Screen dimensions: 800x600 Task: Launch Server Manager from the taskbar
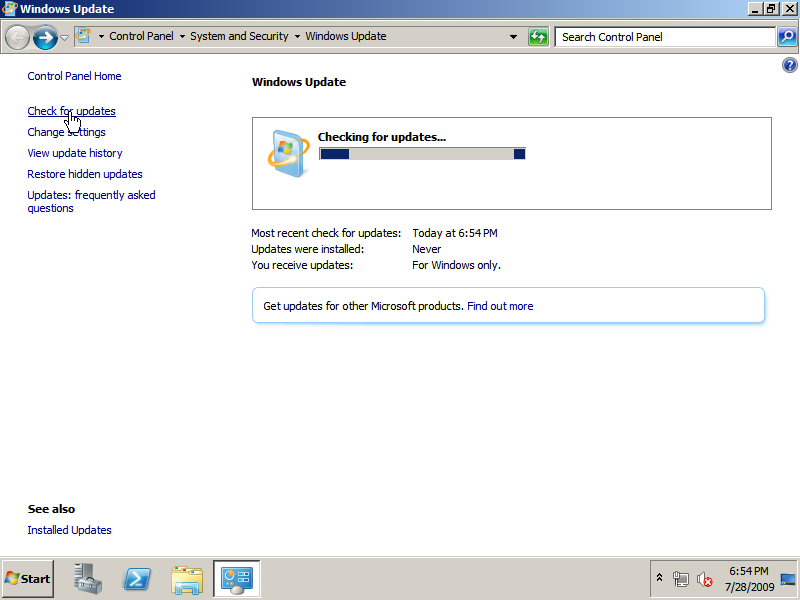(x=88, y=579)
